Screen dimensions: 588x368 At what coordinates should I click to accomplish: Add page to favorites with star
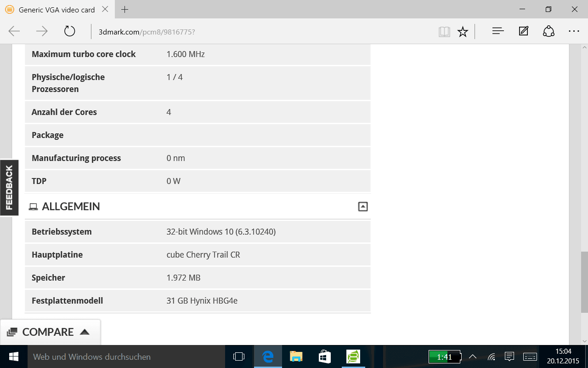(x=463, y=31)
